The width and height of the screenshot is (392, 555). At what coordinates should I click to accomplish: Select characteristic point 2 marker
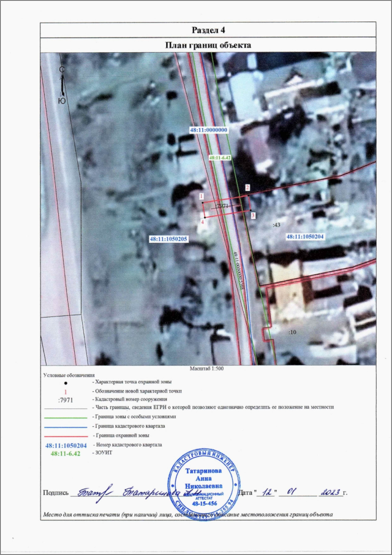(247, 187)
